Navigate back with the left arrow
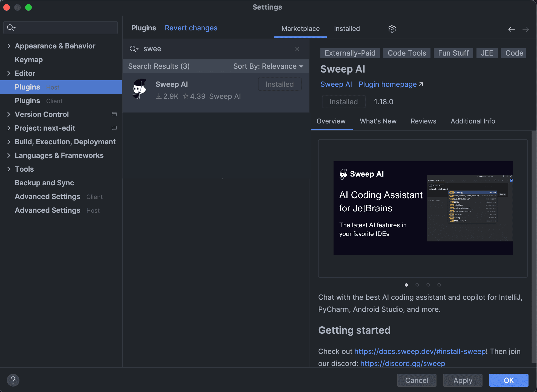Viewport: 537px width, 392px height. coord(511,29)
